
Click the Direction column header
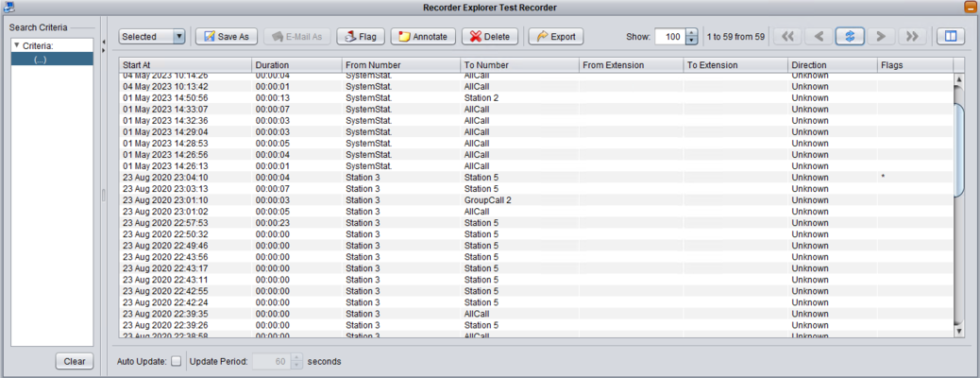[833, 65]
